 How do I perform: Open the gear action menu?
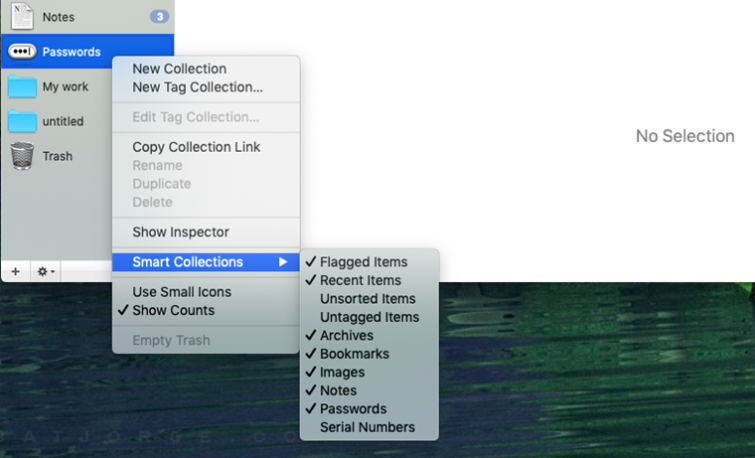tap(46, 272)
